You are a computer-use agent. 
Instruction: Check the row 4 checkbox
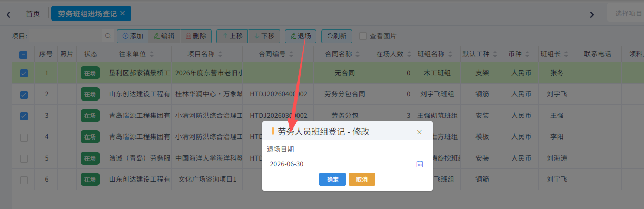tap(24, 137)
